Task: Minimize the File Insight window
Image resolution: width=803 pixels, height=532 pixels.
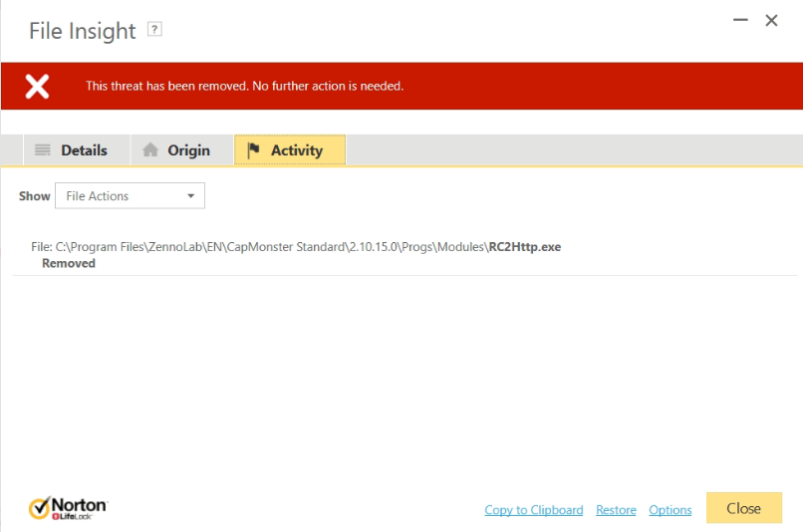Action: click(x=740, y=20)
